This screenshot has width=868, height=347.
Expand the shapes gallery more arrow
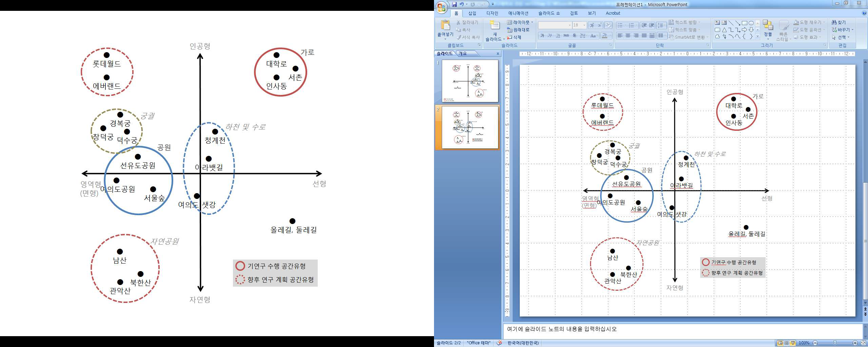pyautogui.click(x=757, y=37)
